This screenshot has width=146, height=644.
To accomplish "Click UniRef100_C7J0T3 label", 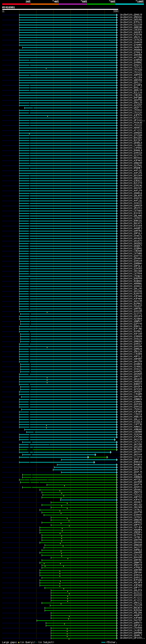I will tap(131, 457).
